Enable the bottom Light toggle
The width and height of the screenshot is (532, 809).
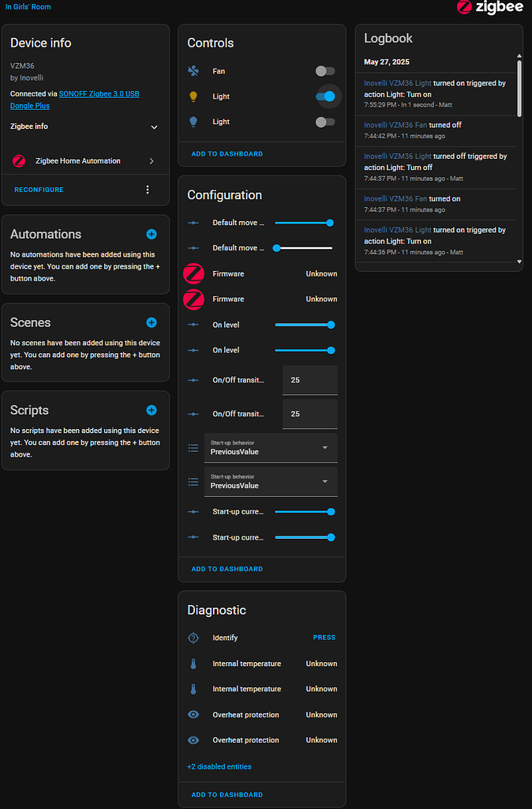pyautogui.click(x=325, y=122)
